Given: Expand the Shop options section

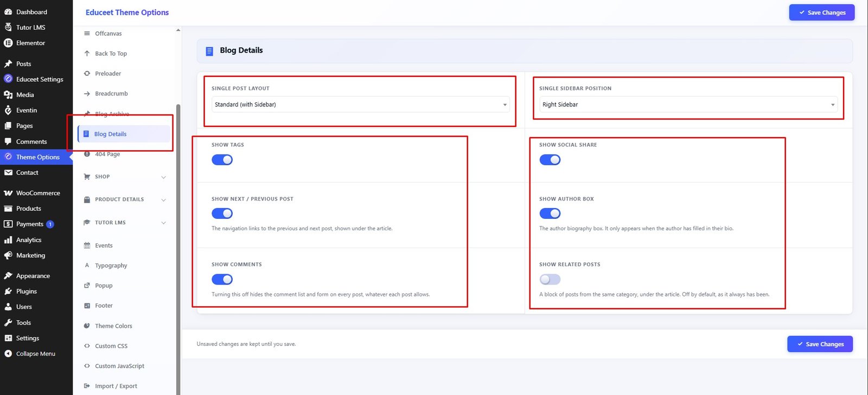Looking at the screenshot, I should pos(124,177).
